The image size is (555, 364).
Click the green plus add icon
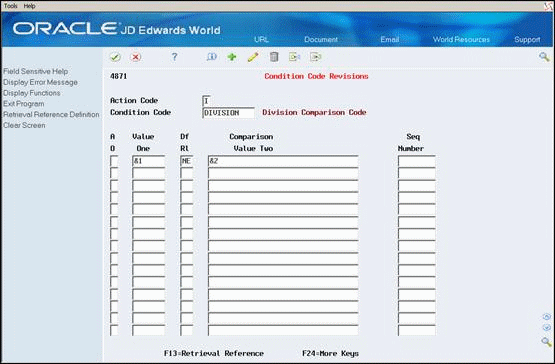[x=232, y=57]
